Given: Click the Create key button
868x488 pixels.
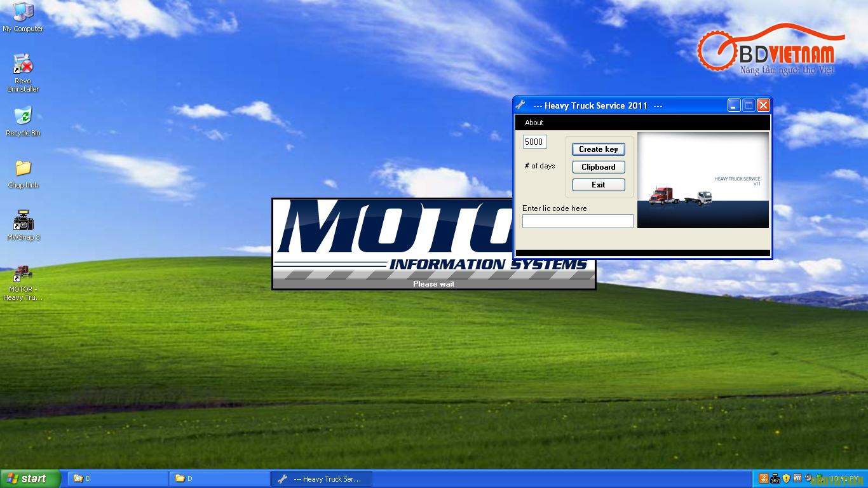Looking at the screenshot, I should click(599, 149).
